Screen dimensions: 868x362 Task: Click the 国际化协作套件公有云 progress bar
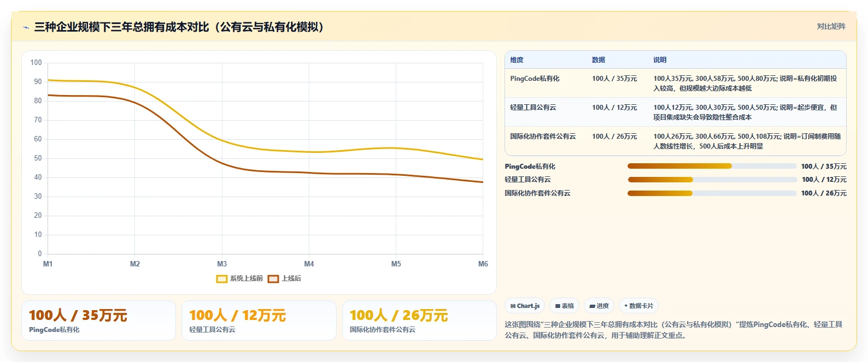click(x=712, y=193)
